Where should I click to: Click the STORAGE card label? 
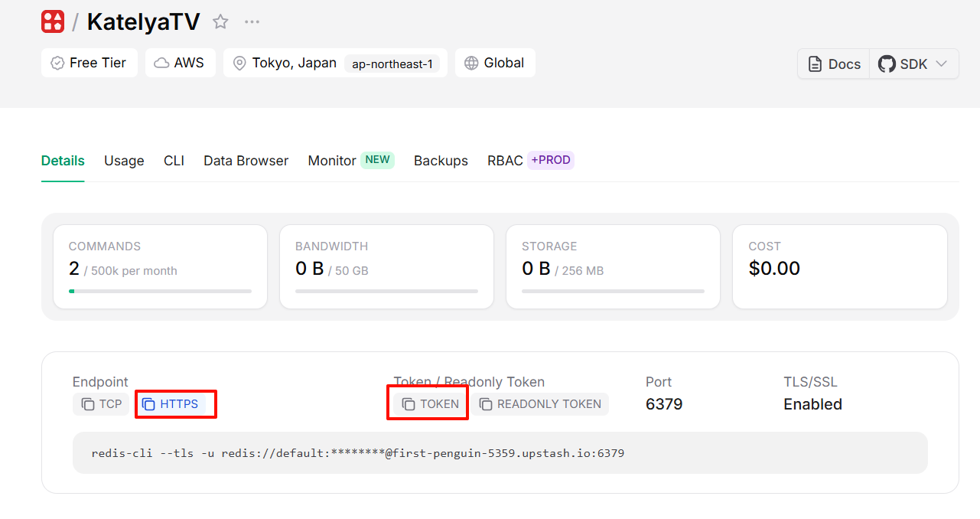click(x=549, y=246)
